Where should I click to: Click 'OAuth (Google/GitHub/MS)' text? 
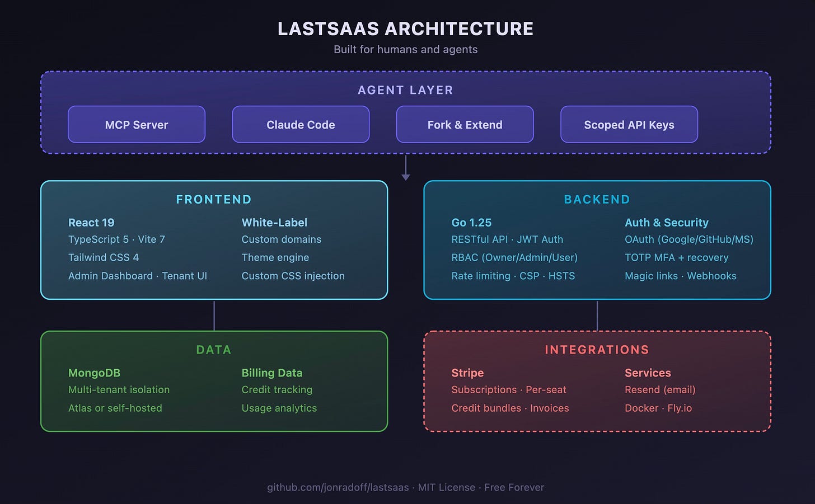689,239
